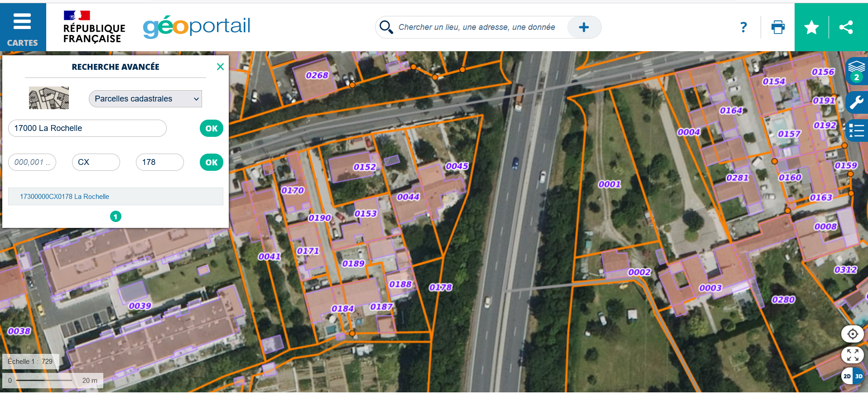Switch to 3D view
Viewport: 868px width, 396px height.
tap(859, 377)
